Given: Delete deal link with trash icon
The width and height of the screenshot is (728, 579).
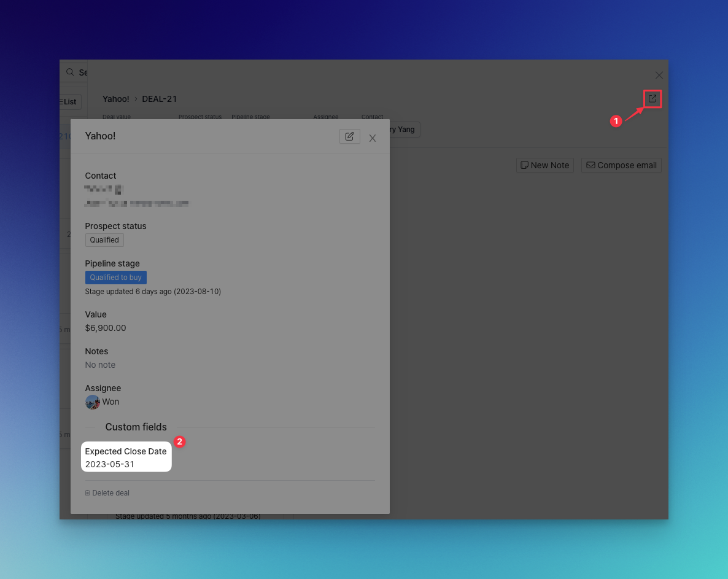Looking at the screenshot, I should [107, 492].
